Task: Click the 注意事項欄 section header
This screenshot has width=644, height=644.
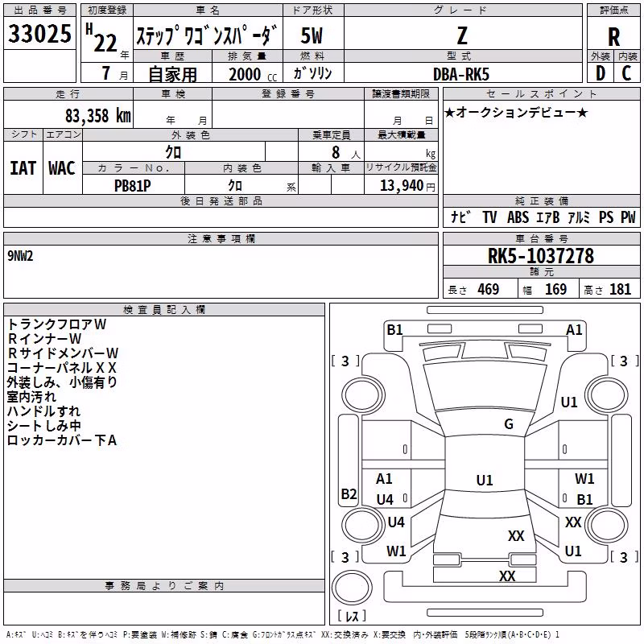Action: pos(221,238)
